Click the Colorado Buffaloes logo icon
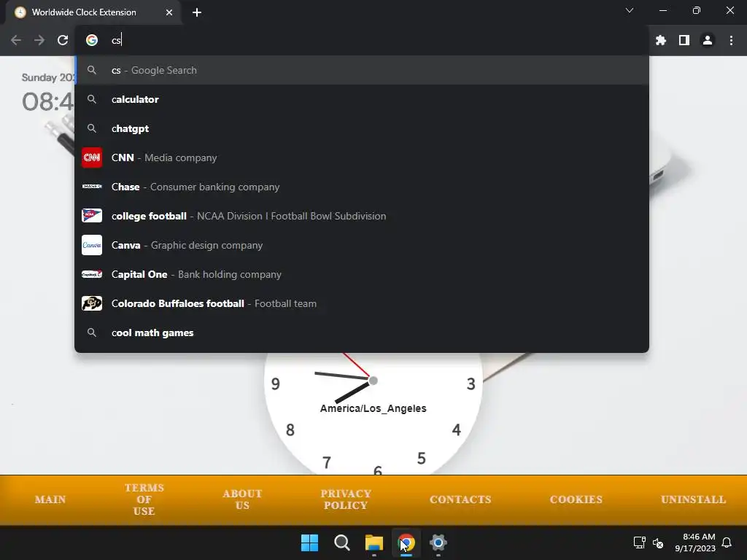The image size is (747, 560). pyautogui.click(x=92, y=303)
